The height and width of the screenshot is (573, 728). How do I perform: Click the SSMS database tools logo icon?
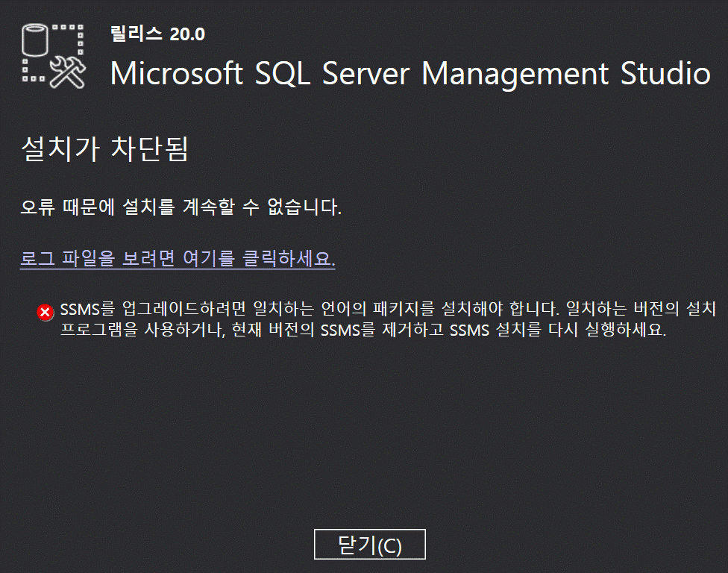[x=54, y=56]
